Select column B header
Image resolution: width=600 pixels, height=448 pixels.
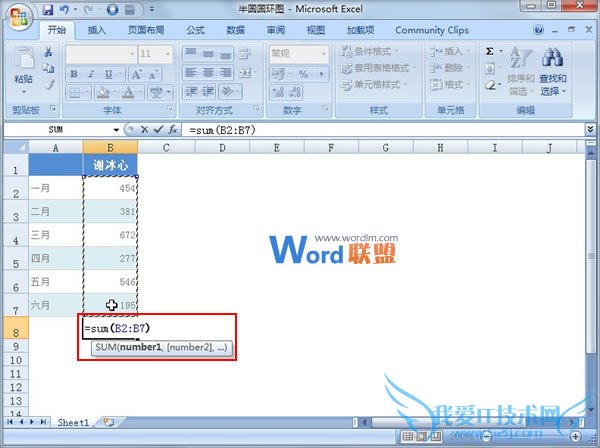point(110,147)
